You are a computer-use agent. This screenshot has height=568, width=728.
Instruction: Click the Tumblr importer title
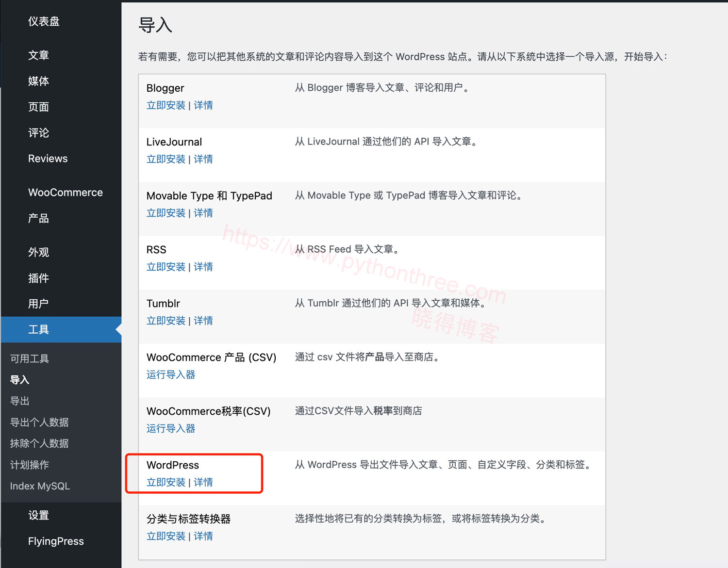pyautogui.click(x=163, y=304)
